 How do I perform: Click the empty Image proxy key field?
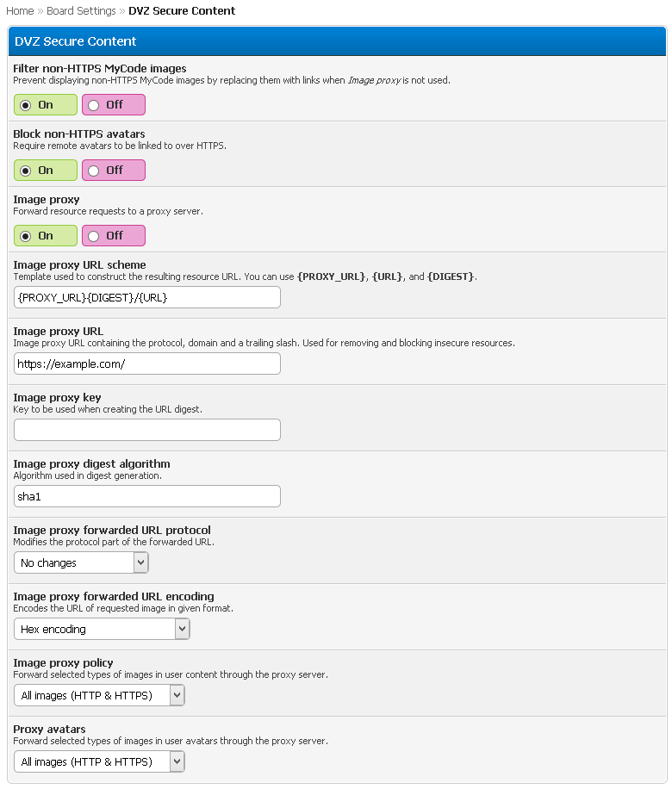(x=147, y=430)
